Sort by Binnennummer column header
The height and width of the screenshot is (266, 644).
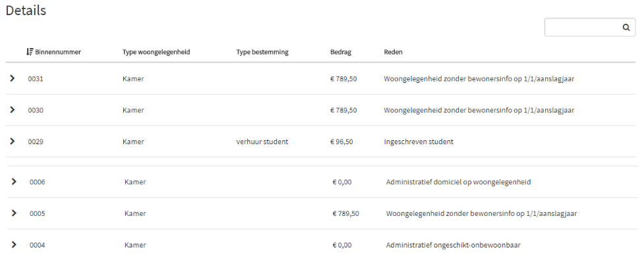coord(58,52)
